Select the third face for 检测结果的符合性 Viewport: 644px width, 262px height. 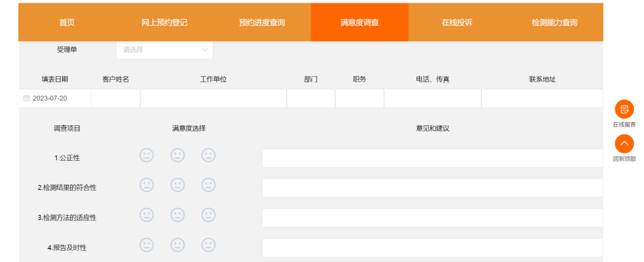tap(208, 185)
